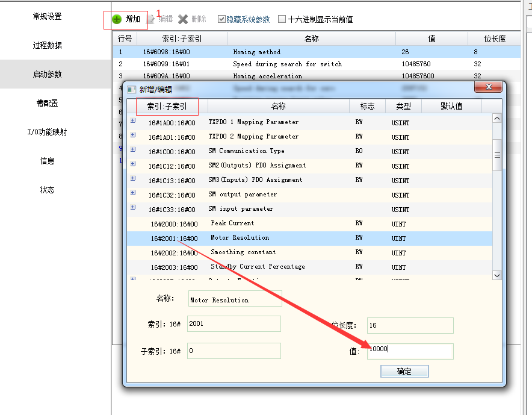Open the 槽配置 tab
Viewport: 532px width, 415px height.
click(47, 103)
